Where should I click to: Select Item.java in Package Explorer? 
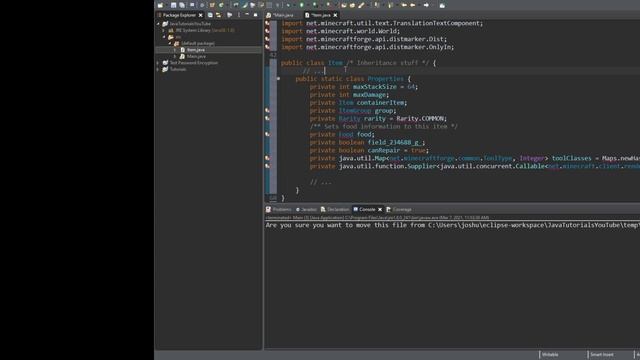click(x=196, y=50)
